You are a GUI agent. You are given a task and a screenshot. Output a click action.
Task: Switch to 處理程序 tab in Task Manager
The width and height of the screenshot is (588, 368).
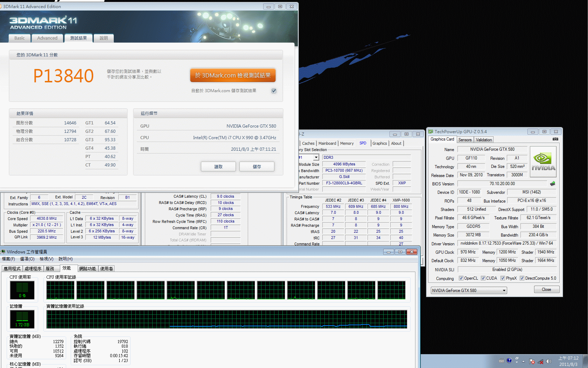pyautogui.click(x=33, y=269)
